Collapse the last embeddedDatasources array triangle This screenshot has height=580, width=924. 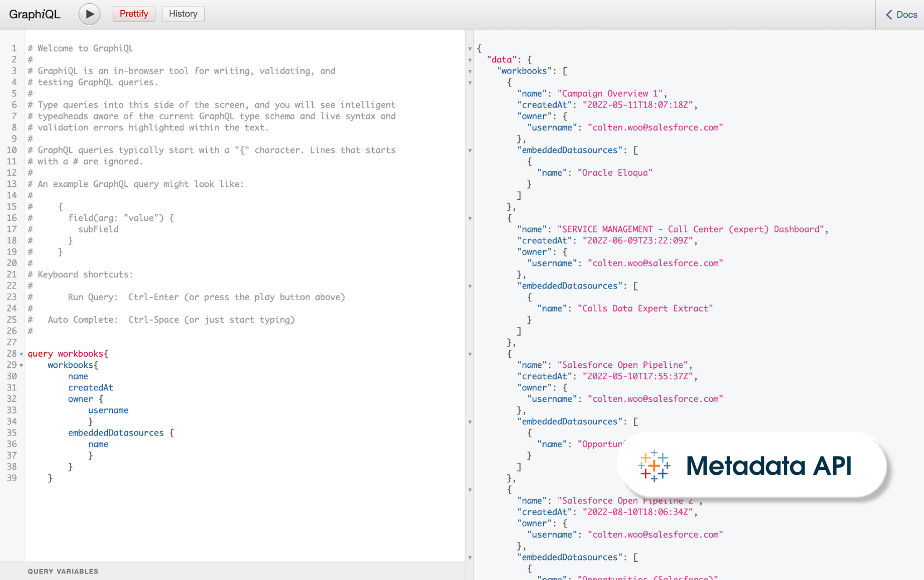(x=470, y=557)
